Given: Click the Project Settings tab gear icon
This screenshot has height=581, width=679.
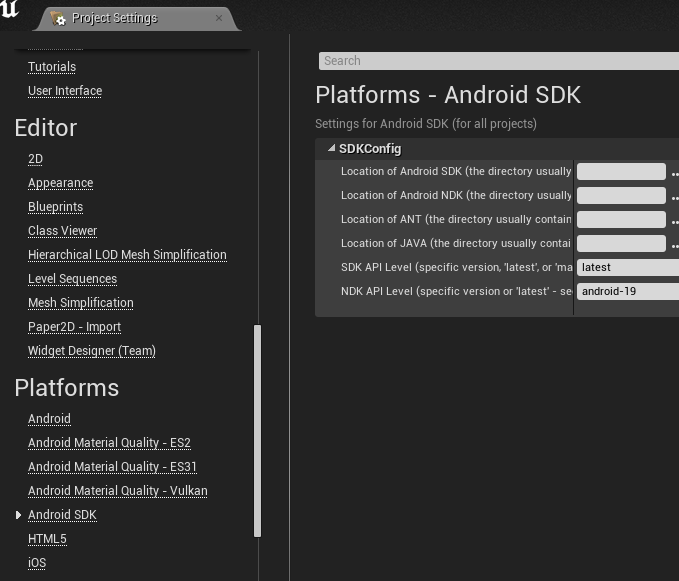Looking at the screenshot, I should [58, 18].
